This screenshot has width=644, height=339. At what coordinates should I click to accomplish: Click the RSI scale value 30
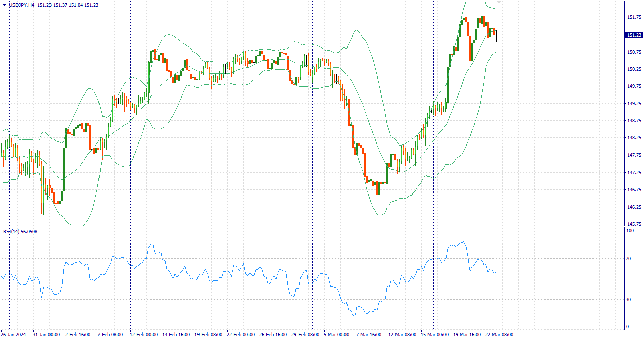(x=629, y=300)
